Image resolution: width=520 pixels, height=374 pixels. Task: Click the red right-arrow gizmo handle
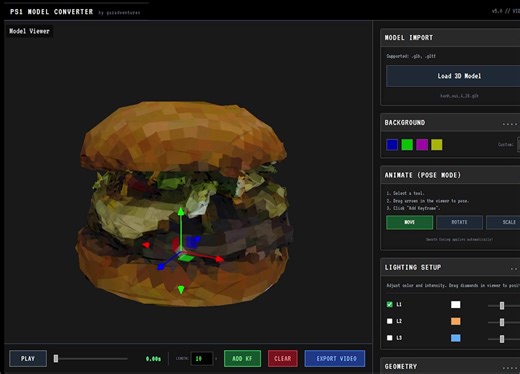coord(219,259)
